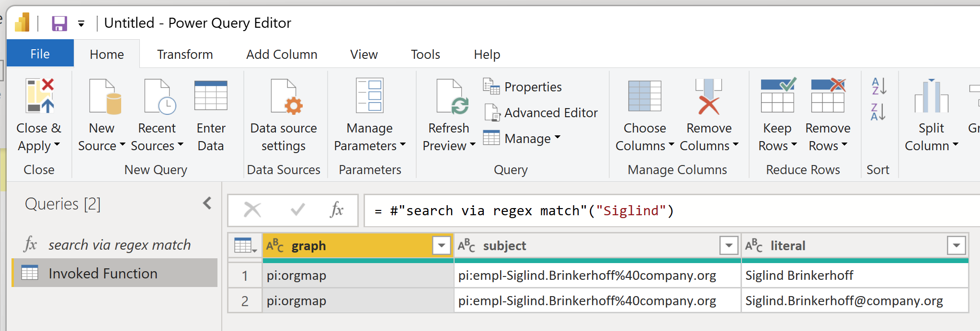Click the subject column ABC type icon

467,246
